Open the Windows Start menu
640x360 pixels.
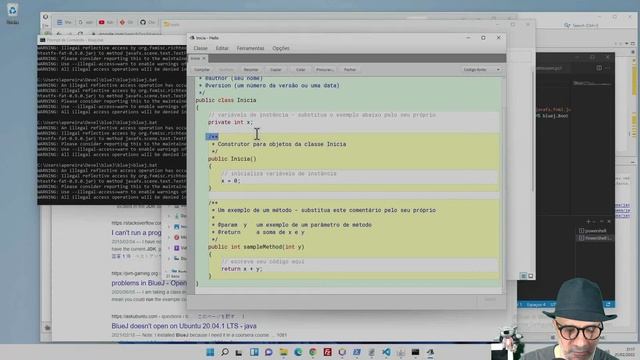[210, 352]
